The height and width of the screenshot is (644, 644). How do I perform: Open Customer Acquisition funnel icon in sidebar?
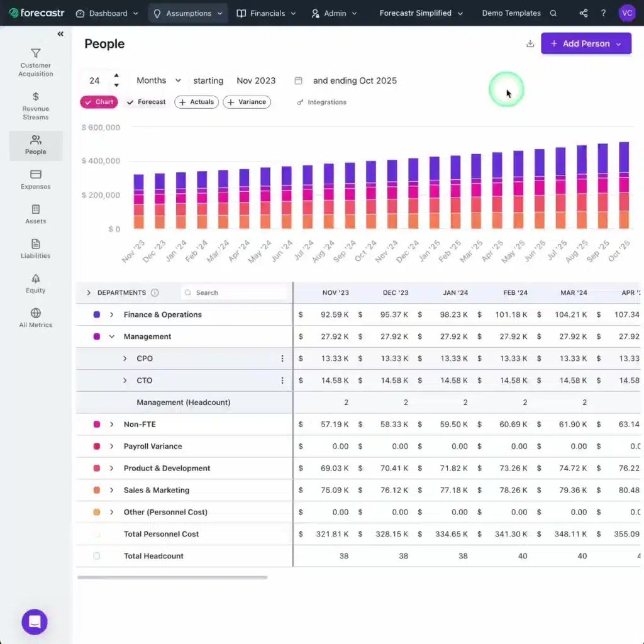(x=36, y=54)
